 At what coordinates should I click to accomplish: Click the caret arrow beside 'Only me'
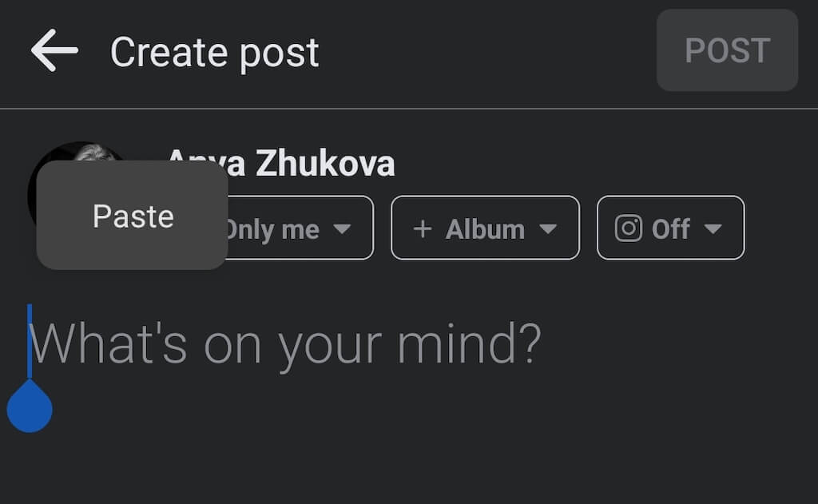coord(342,229)
